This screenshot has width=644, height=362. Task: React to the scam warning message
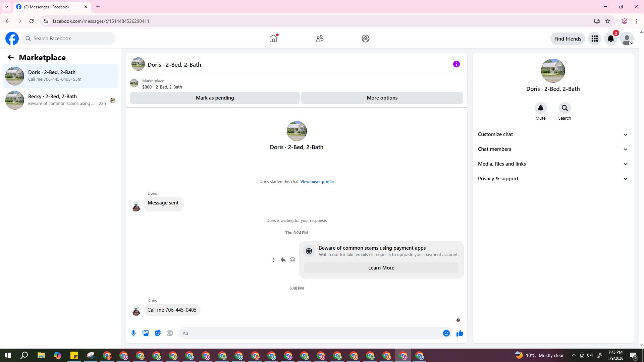coord(292,260)
